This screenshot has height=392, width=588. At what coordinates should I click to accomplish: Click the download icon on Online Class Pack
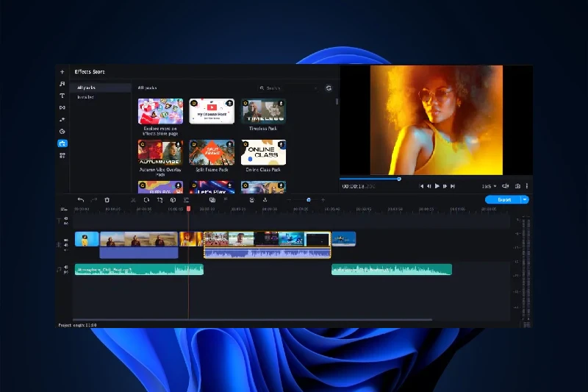click(x=281, y=145)
